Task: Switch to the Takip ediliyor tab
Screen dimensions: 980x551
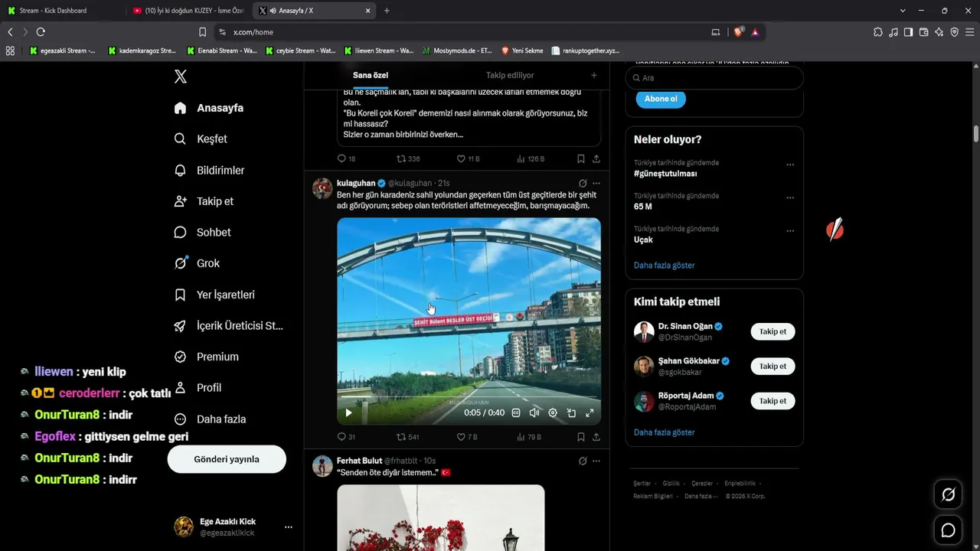Action: (510, 75)
